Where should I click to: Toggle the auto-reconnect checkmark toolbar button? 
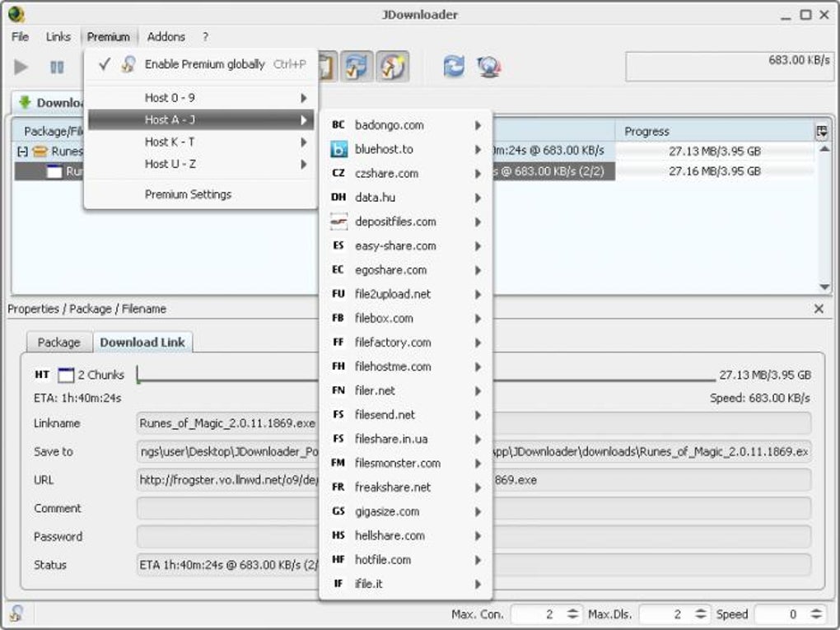(357, 67)
